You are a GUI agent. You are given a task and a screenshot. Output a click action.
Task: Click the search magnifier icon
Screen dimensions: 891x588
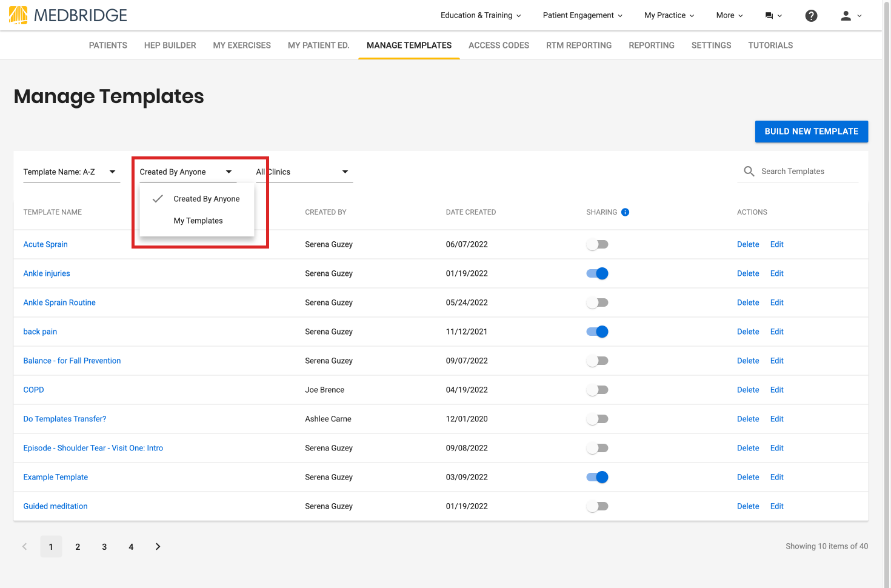(749, 172)
